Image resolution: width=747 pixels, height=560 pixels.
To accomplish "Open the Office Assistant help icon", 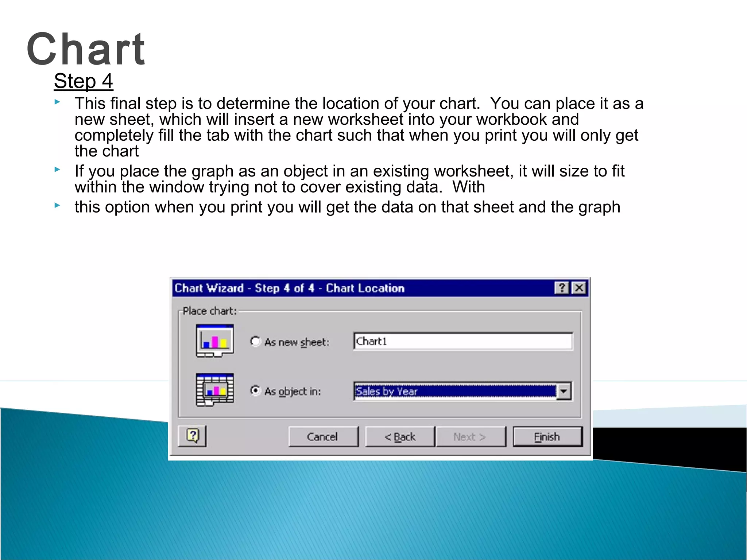I will 192,436.
